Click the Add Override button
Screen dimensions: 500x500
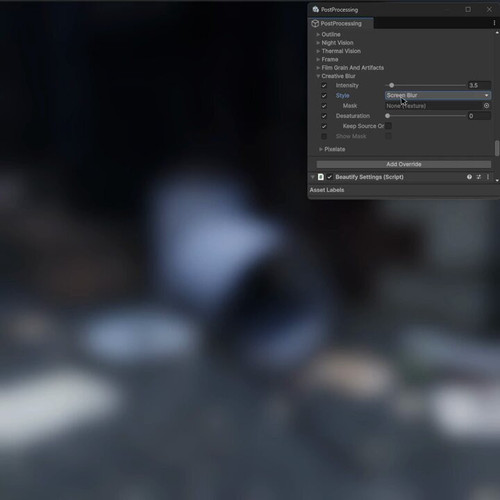click(404, 164)
